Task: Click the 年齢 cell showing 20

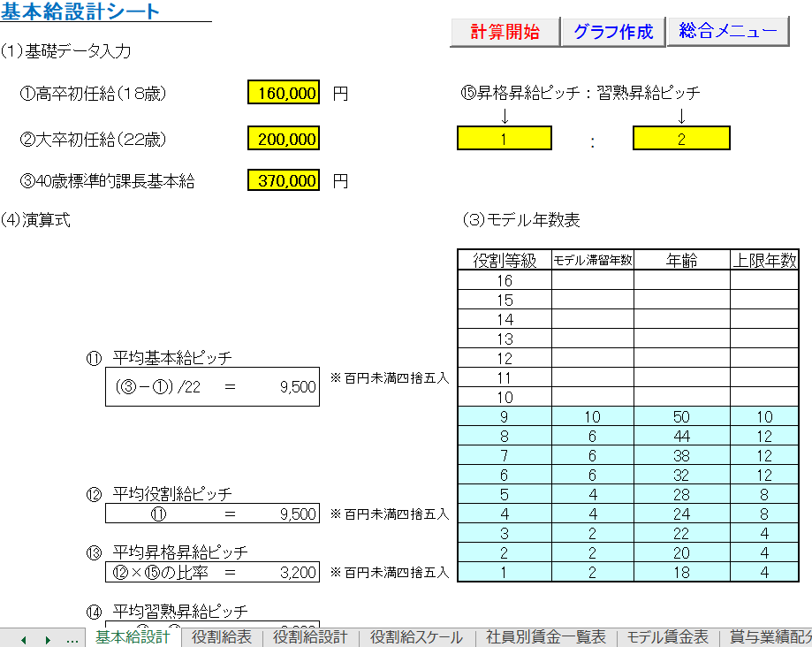Action: [x=681, y=552]
